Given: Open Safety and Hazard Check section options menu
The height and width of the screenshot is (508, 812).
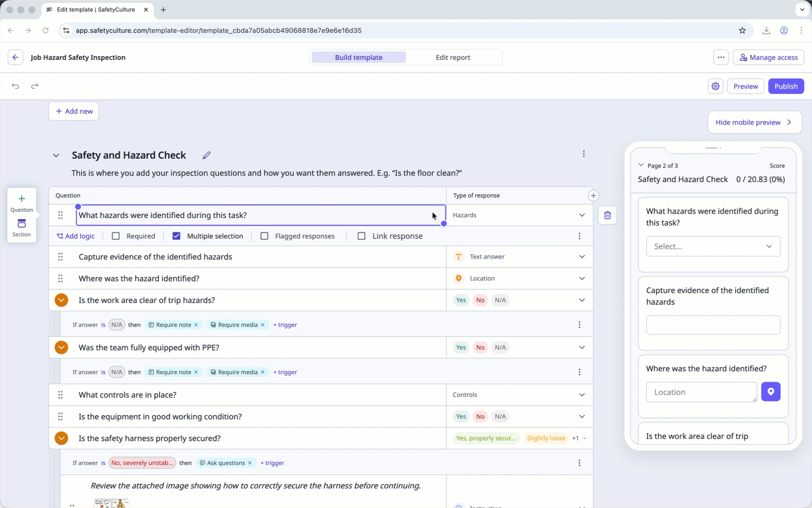Looking at the screenshot, I should [x=583, y=154].
